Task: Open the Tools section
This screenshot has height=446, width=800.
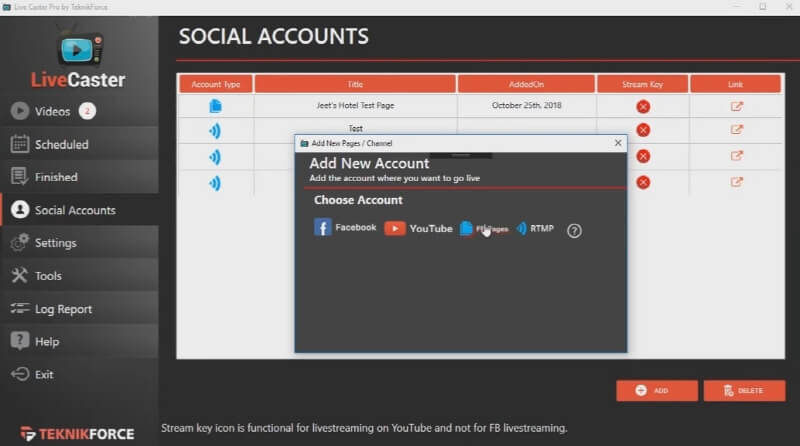Action: [x=79, y=276]
